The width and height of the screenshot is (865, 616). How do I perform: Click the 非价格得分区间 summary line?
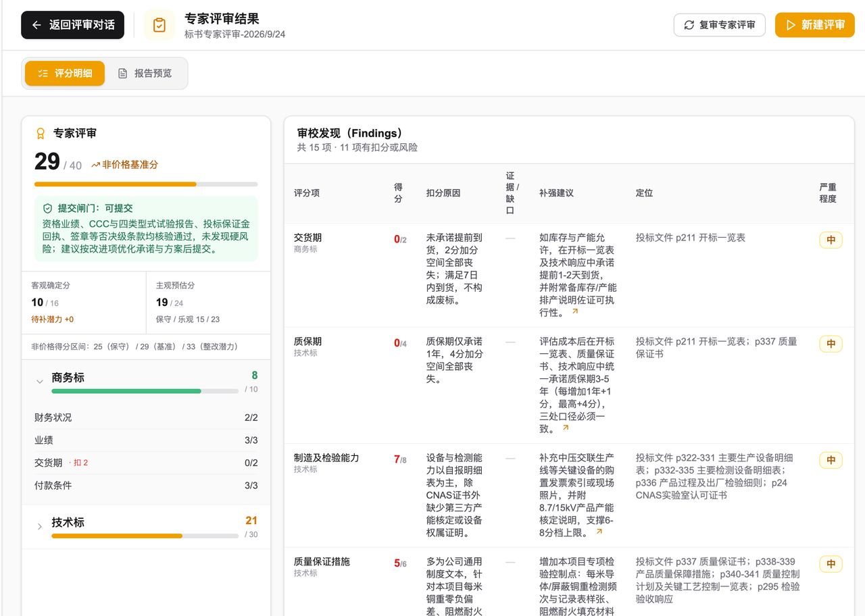(x=134, y=346)
